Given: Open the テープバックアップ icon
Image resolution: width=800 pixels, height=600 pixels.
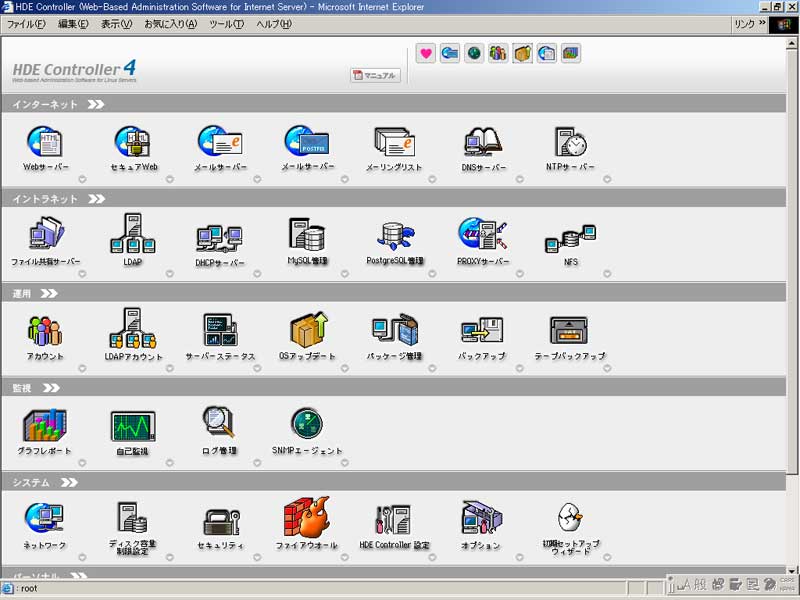Looking at the screenshot, I should pyautogui.click(x=569, y=330).
